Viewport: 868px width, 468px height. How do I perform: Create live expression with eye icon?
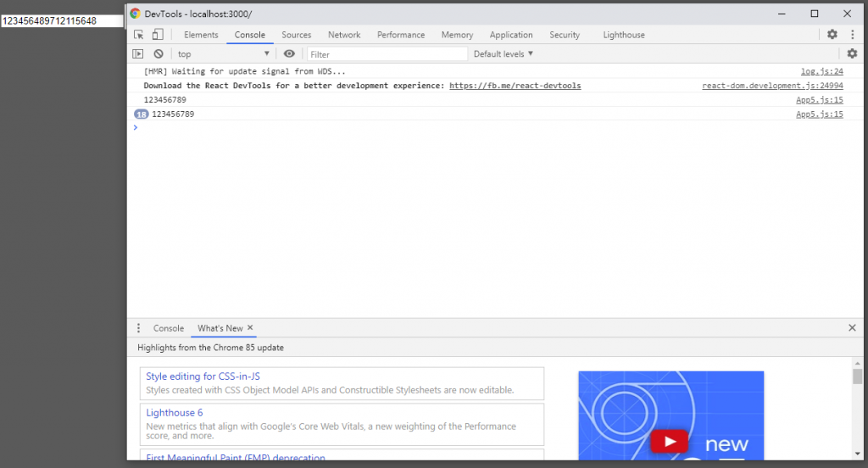pos(289,53)
